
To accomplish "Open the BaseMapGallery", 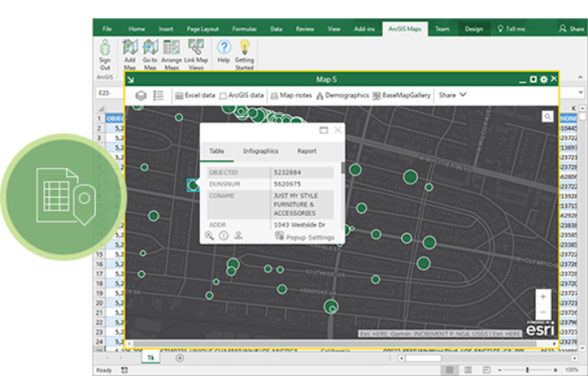I will 401,96.
